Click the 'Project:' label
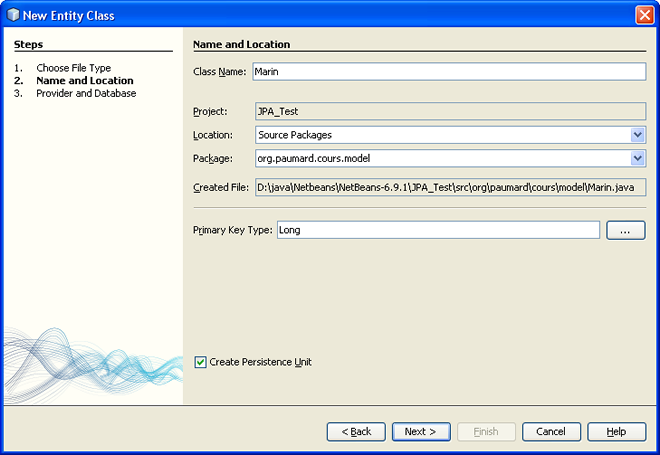Viewport: 660px width, 455px height. [210, 112]
